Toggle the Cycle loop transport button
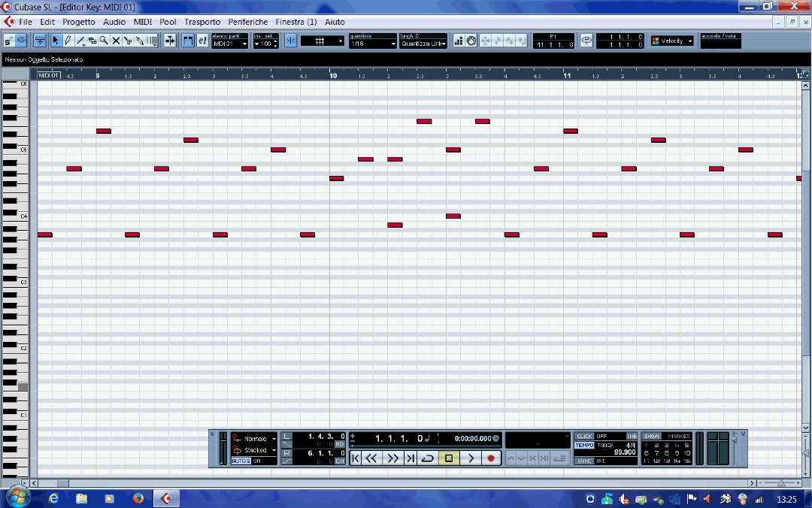The image size is (812, 508). point(428,458)
